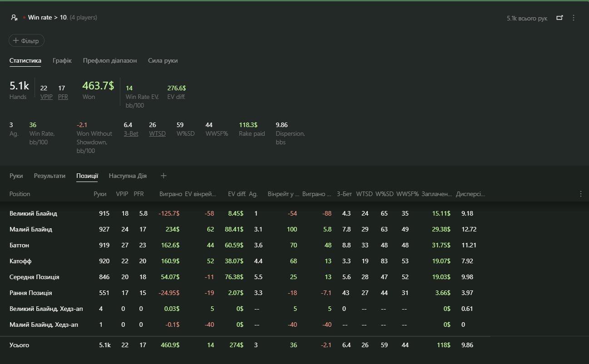Viewport: 589px width, 364px height.
Task: Click the 463.7$ Won value
Action: point(98,85)
